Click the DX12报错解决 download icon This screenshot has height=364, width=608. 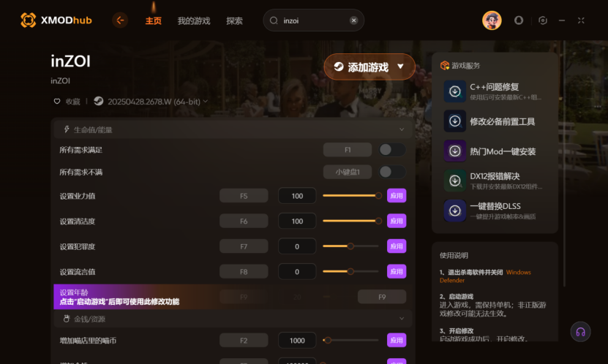coord(455,181)
